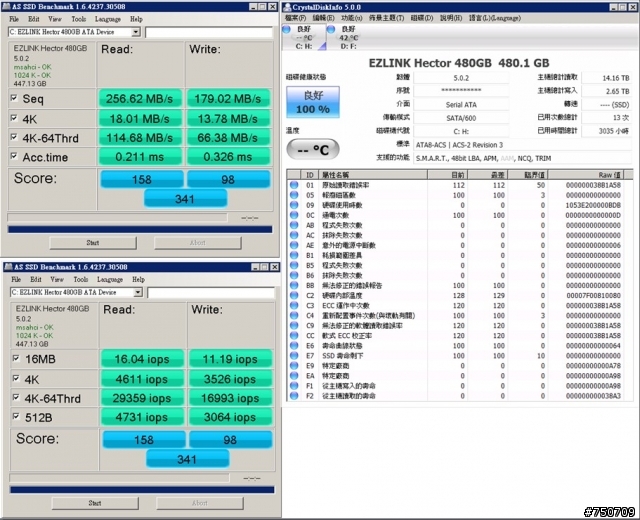Click the -- °C temperature button
Screen dimensions: 640x520
tap(313, 149)
